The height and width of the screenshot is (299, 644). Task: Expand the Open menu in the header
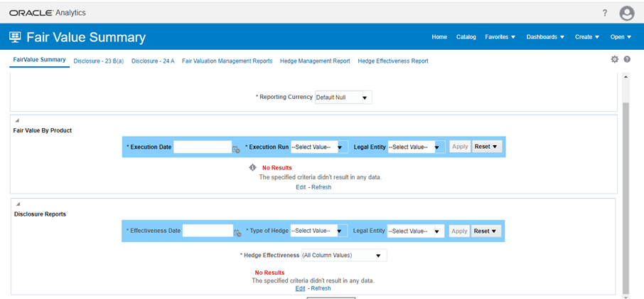pos(621,37)
